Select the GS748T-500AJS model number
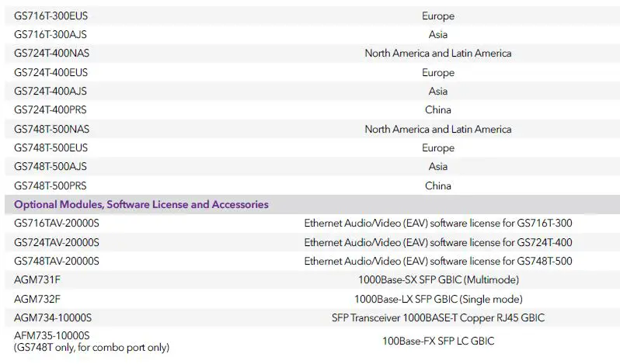 tap(51, 166)
